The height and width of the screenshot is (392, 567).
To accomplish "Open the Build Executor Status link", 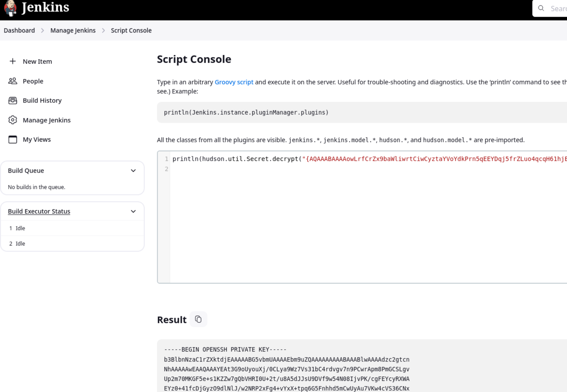I will click(39, 212).
